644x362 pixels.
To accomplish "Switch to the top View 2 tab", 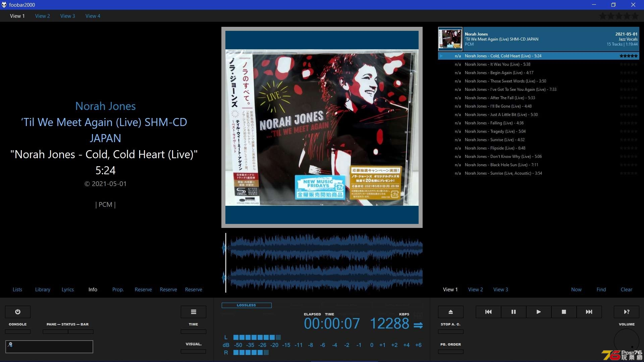I will (x=43, y=16).
